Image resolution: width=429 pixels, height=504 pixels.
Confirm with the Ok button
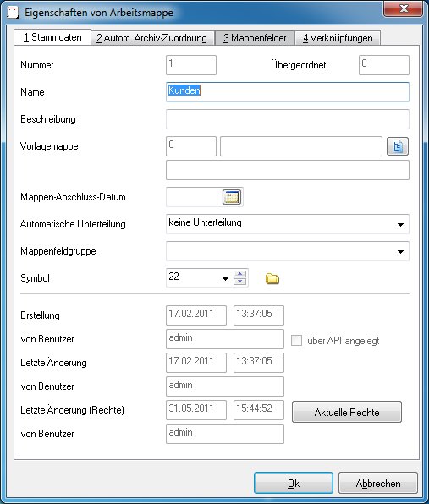click(x=294, y=483)
